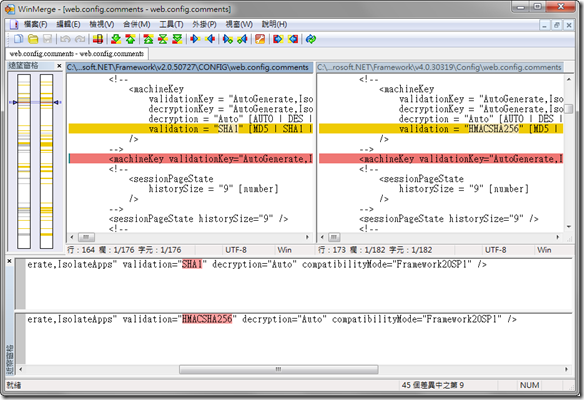Open the 檢視(V) view menu
Screen dimensions: 584x400
click(102, 25)
